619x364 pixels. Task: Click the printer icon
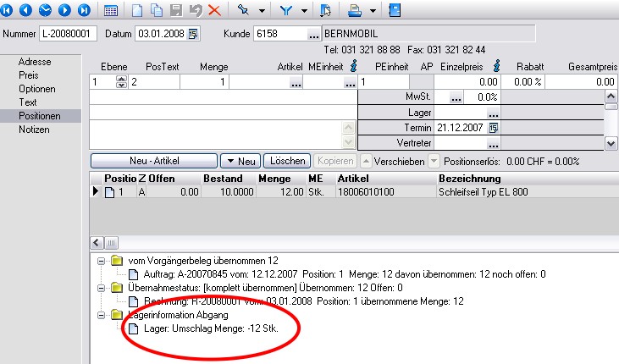pos(356,10)
